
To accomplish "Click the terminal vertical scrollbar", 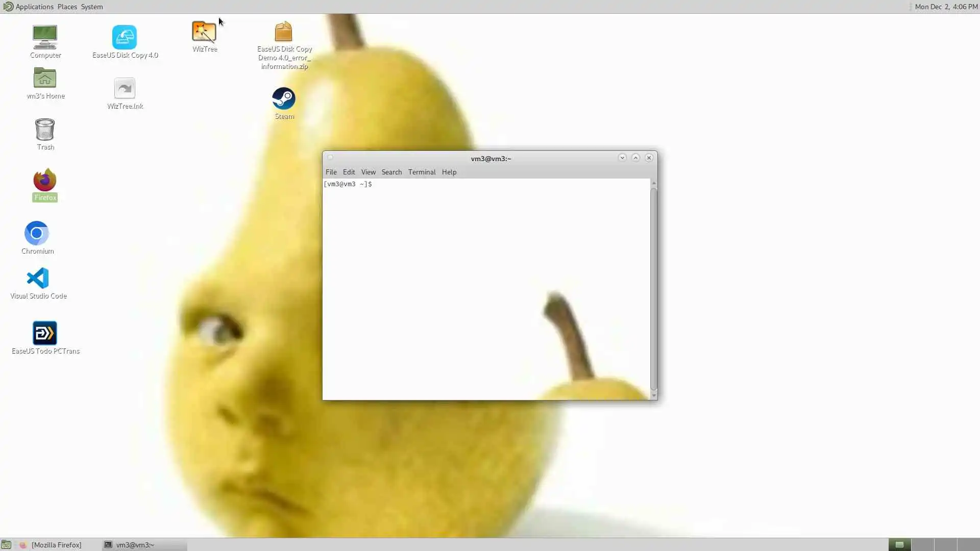I will tap(654, 288).
